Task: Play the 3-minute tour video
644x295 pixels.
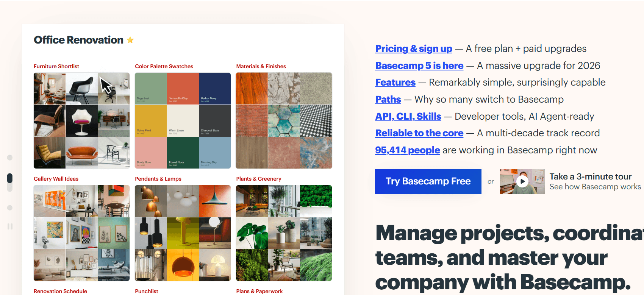Action: 522,181
